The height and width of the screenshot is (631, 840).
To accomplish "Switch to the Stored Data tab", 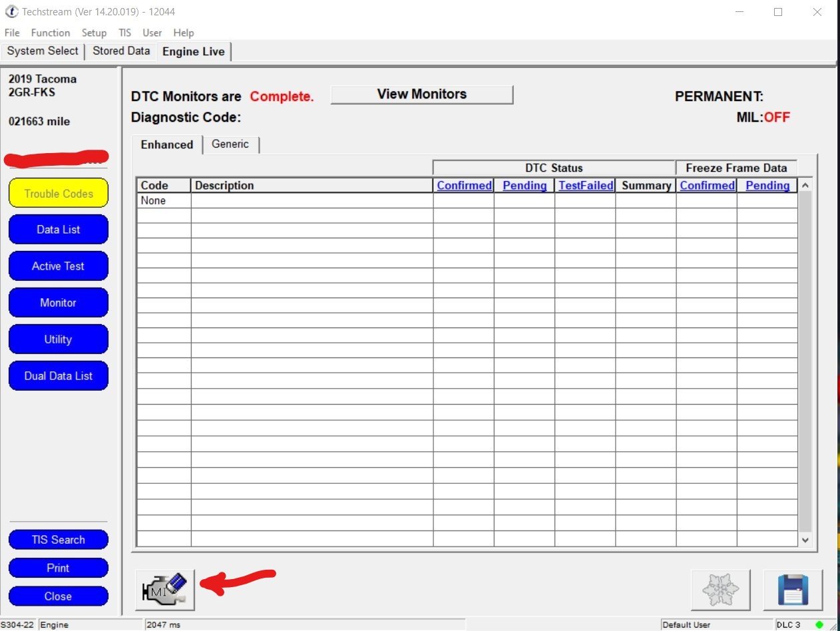I will point(121,51).
